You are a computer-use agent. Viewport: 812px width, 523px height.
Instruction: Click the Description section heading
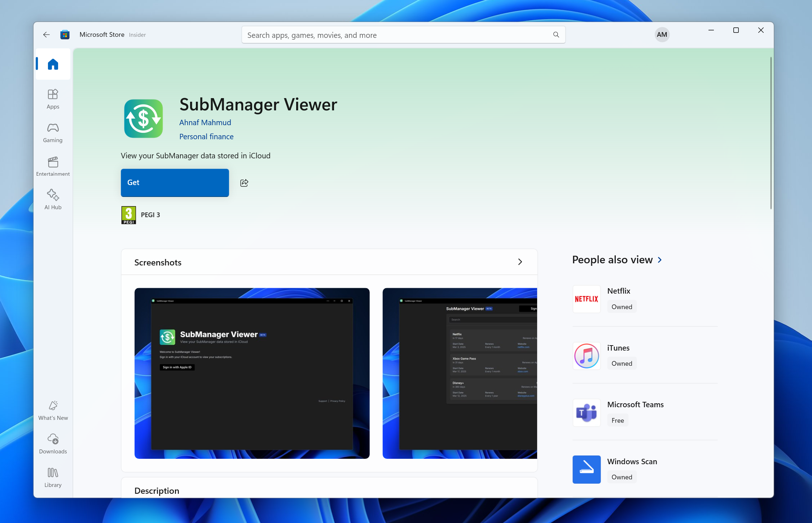[157, 491]
